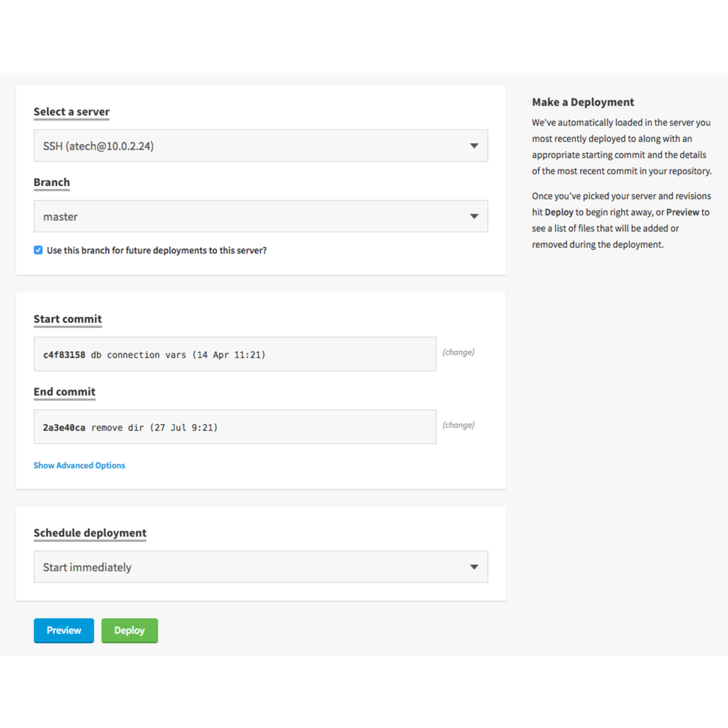Open the 'SSH (atech@10.0.2.24)' server selector
Image resolution: width=728 pixels, height=728 pixels.
click(261, 146)
